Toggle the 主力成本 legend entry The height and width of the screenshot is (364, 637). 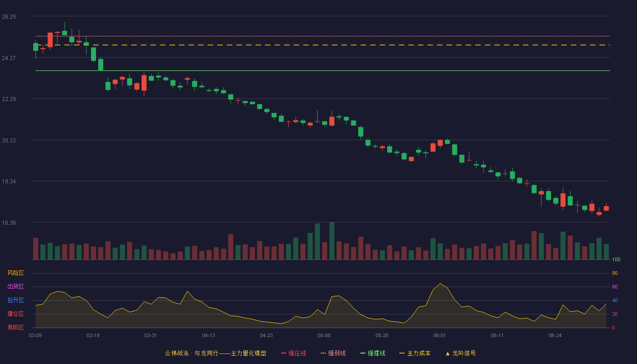415,353
